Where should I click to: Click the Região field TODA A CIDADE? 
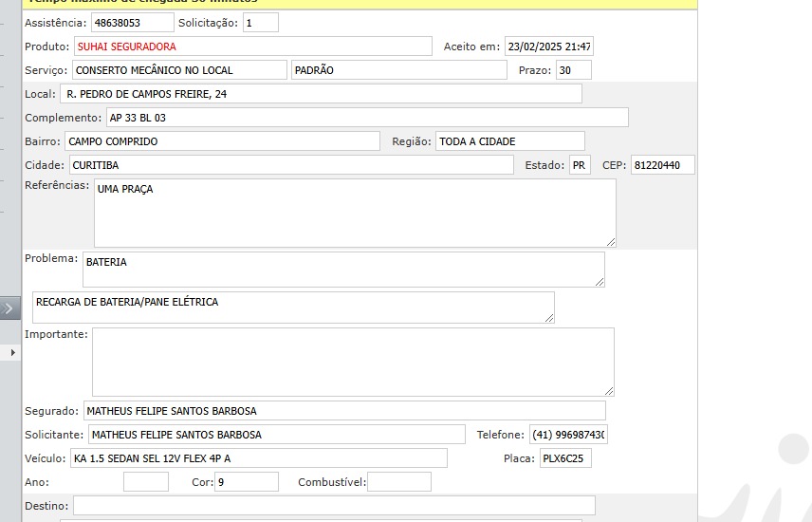click(x=510, y=141)
